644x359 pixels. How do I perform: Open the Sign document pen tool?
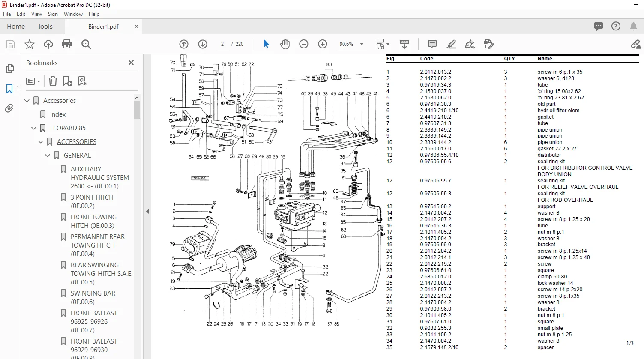pos(470,44)
